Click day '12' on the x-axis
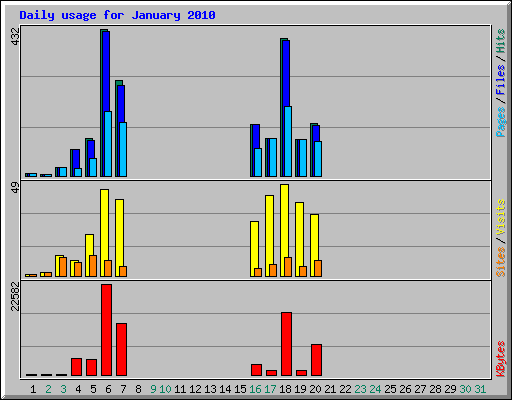Screen dimensions: 512x400 click(195, 389)
